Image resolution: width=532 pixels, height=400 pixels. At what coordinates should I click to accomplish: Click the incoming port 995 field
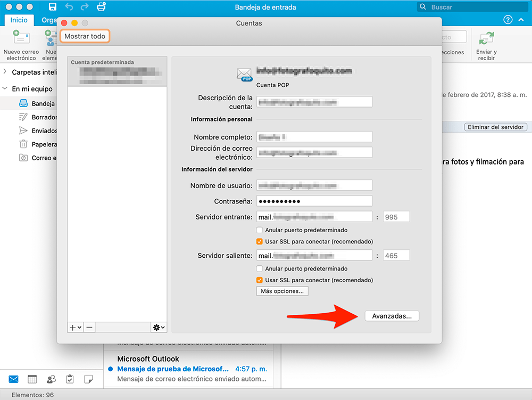(x=396, y=217)
